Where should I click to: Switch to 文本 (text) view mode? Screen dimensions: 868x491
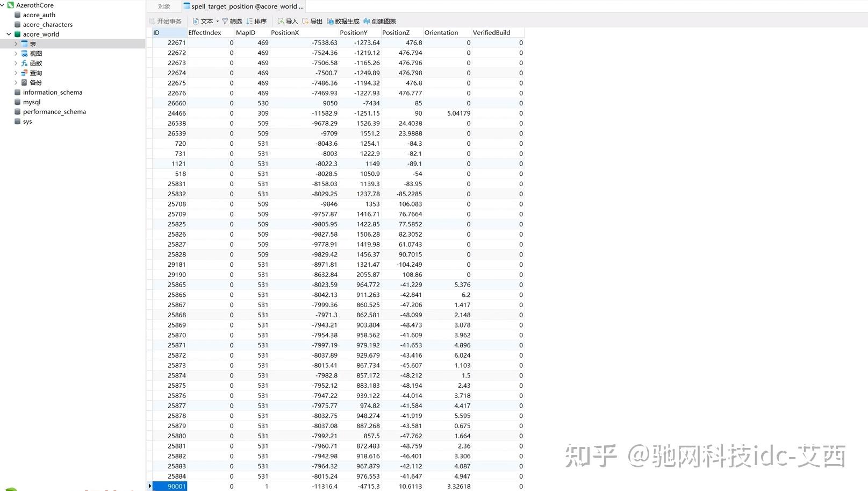coord(205,21)
